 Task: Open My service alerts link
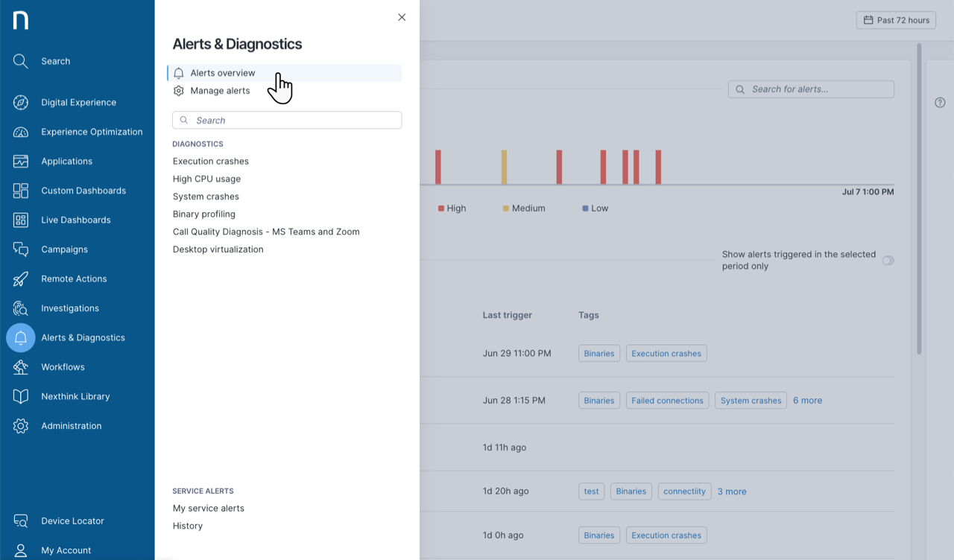click(209, 509)
